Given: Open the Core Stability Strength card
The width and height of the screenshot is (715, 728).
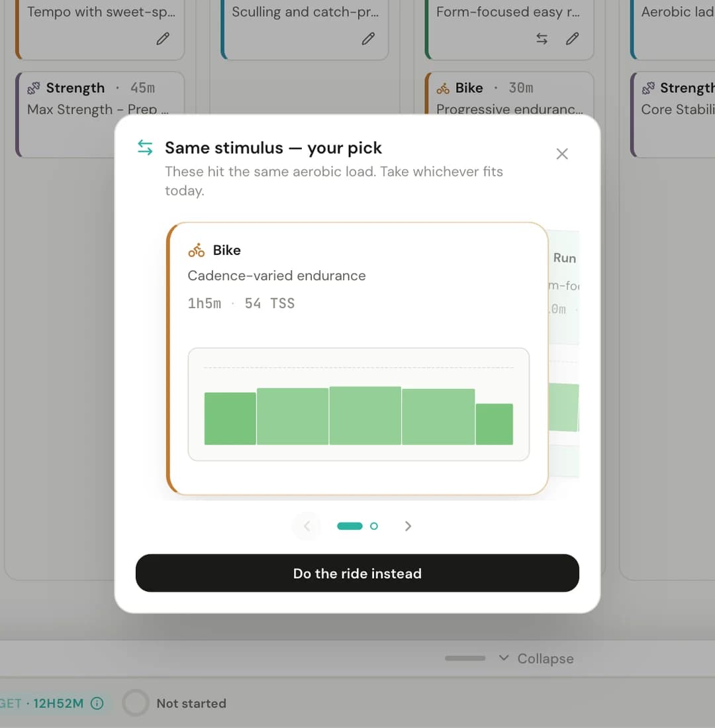Looking at the screenshot, I should (673, 114).
